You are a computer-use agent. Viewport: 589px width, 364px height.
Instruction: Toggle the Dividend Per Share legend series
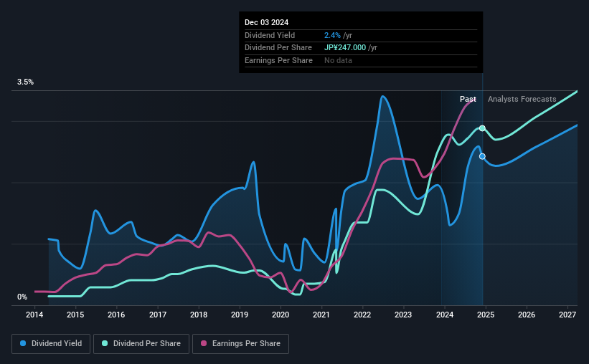141,344
